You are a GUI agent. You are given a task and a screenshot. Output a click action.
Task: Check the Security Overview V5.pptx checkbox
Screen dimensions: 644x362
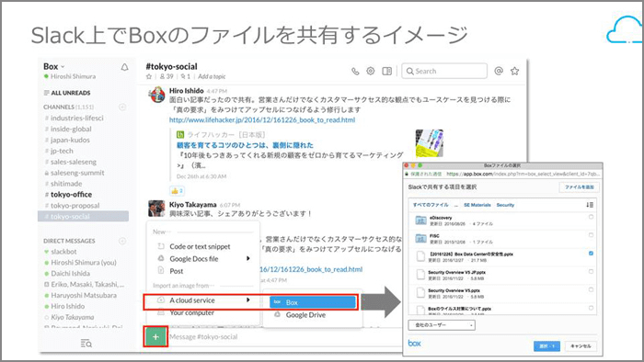[591, 289]
